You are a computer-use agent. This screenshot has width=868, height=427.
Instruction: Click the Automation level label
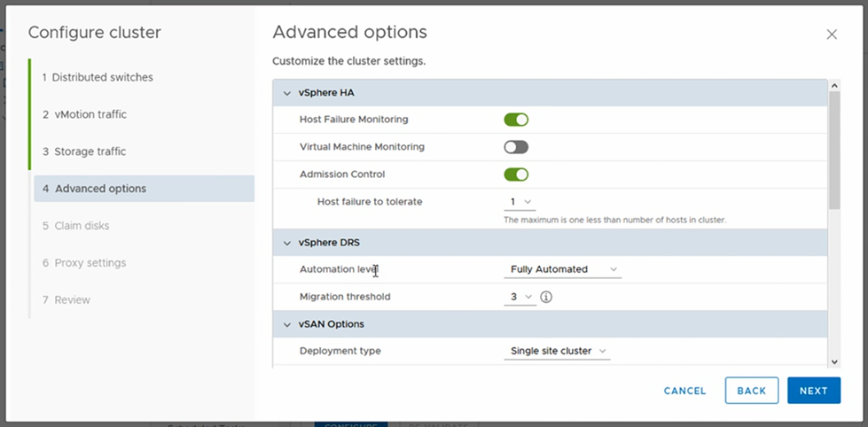(339, 269)
